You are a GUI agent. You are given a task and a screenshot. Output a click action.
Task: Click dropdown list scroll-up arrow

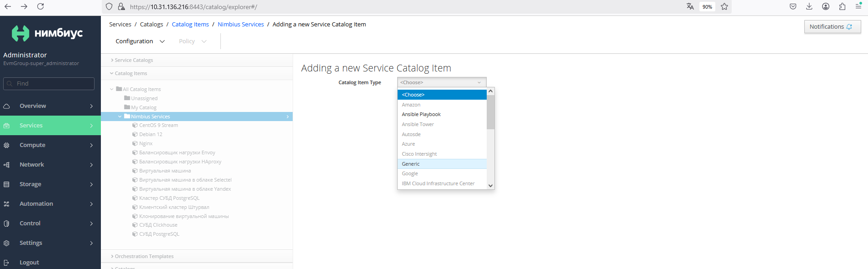coord(490,91)
